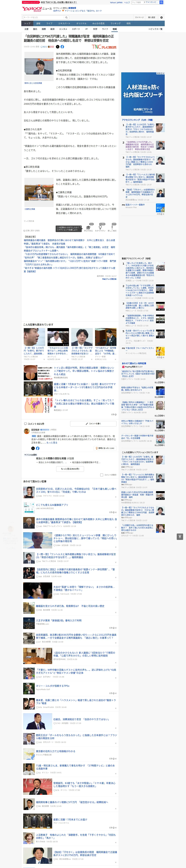Select the オリジナル navigation tab
This screenshot has width=186, height=868.
click(81, 24)
